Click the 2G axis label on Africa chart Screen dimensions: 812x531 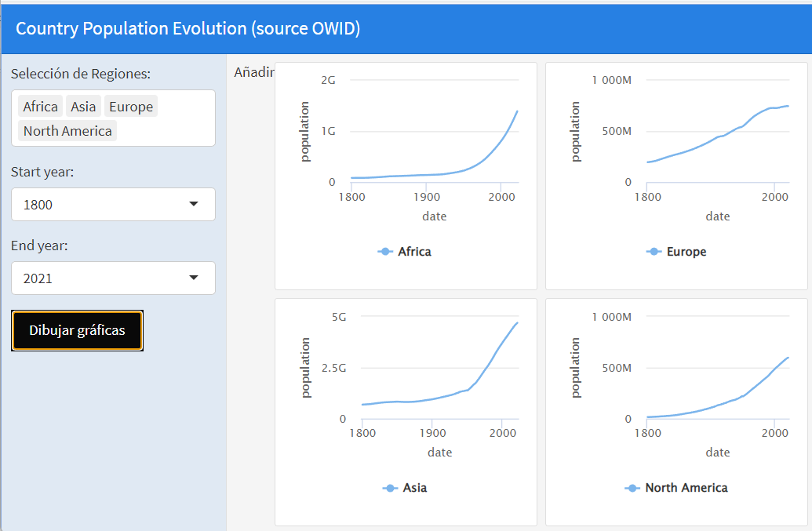[328, 80]
